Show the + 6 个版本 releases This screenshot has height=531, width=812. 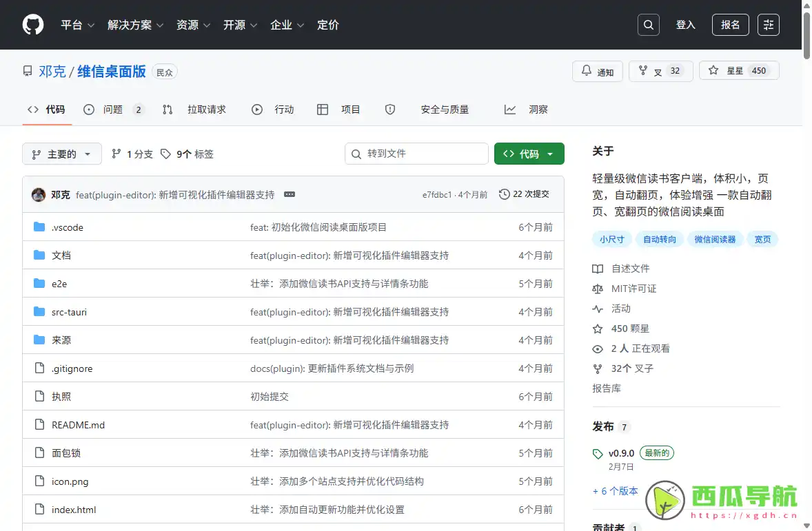pos(616,491)
